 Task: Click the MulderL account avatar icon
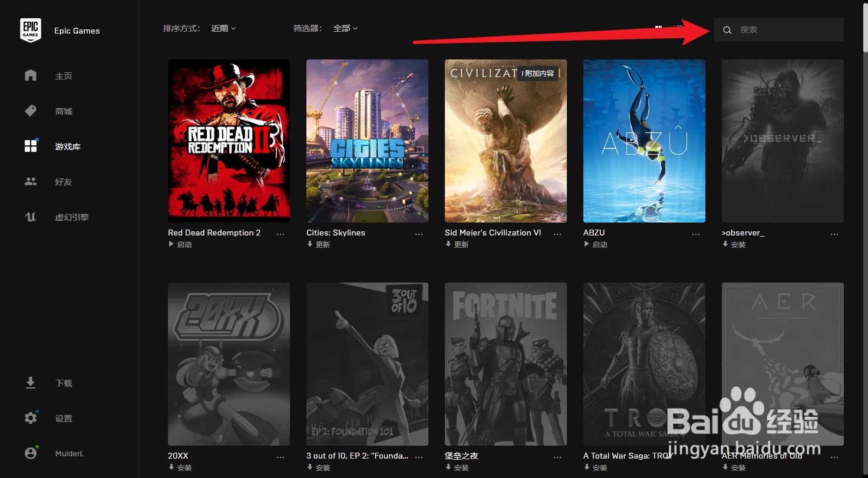31,453
